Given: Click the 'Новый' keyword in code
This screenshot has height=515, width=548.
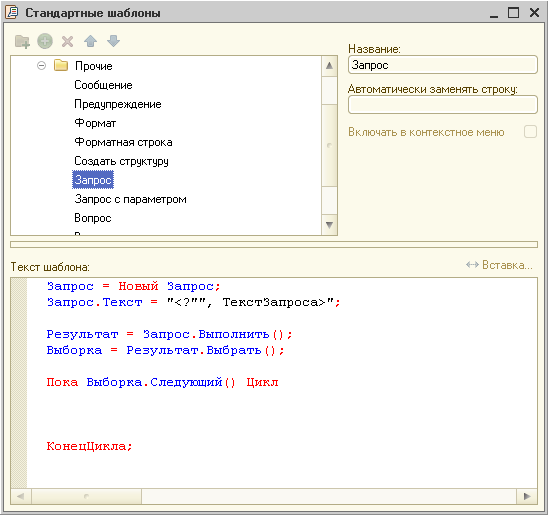Looking at the screenshot, I should coord(138,286).
